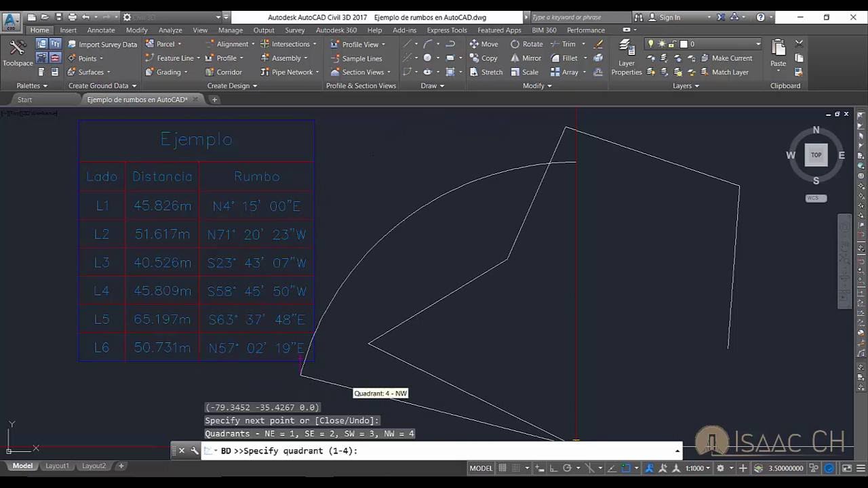Open the Survey ribbon tab
The width and height of the screenshot is (868, 488).
[294, 30]
